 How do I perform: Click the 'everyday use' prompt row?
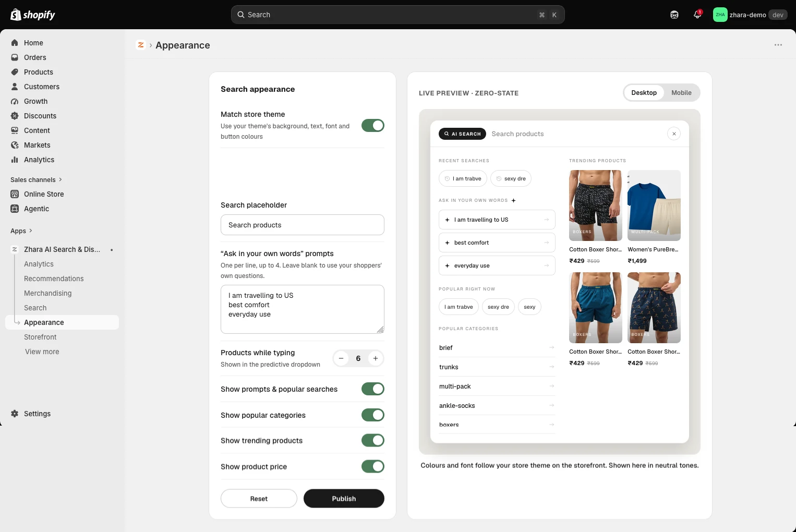[497, 265]
